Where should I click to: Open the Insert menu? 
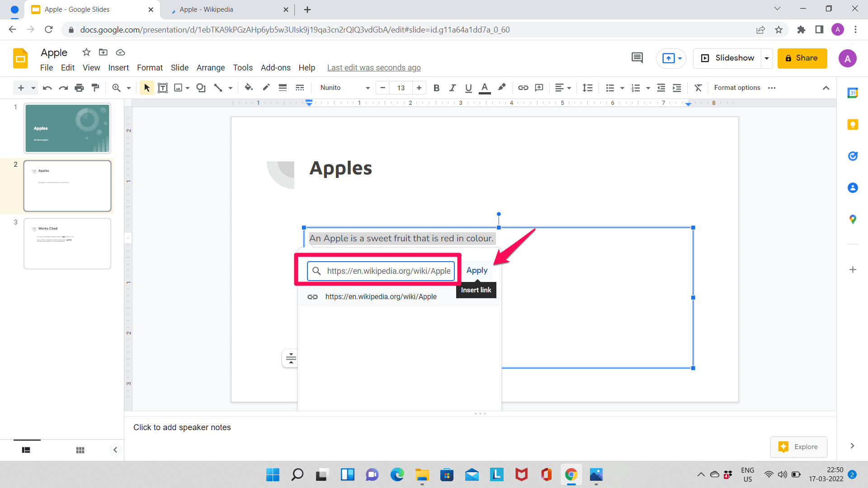pos(118,67)
